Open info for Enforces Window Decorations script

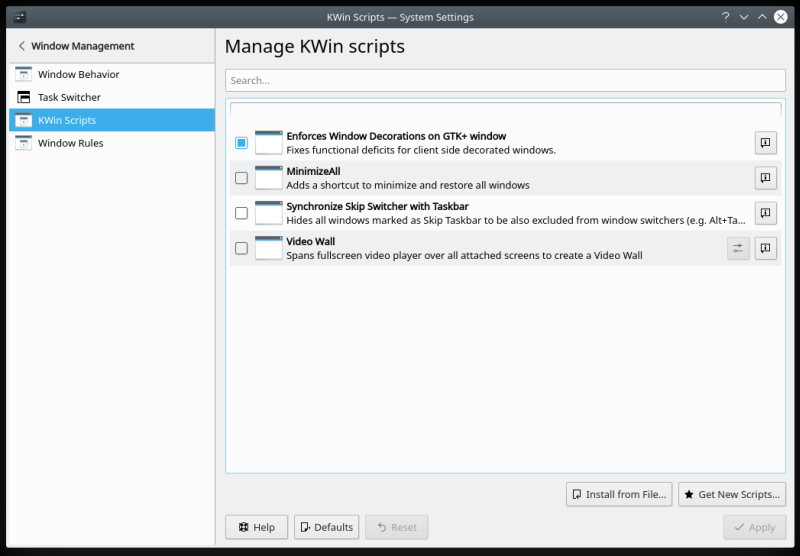click(x=765, y=143)
